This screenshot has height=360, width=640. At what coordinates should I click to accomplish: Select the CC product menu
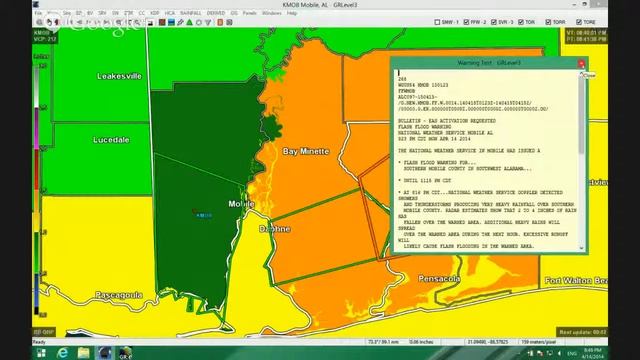(x=141, y=13)
